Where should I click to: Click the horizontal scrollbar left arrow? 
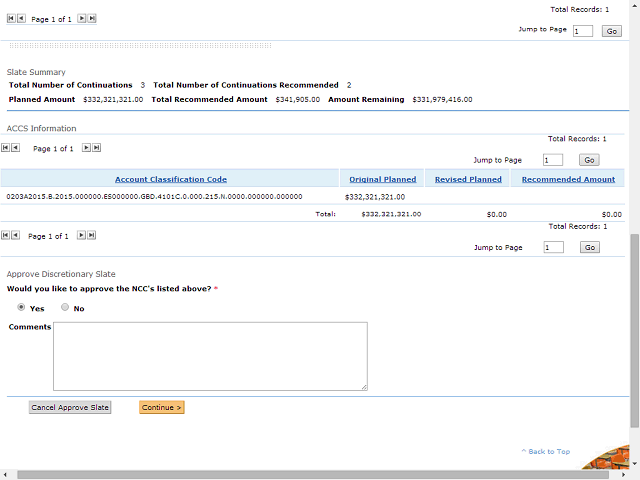(x=5, y=475)
